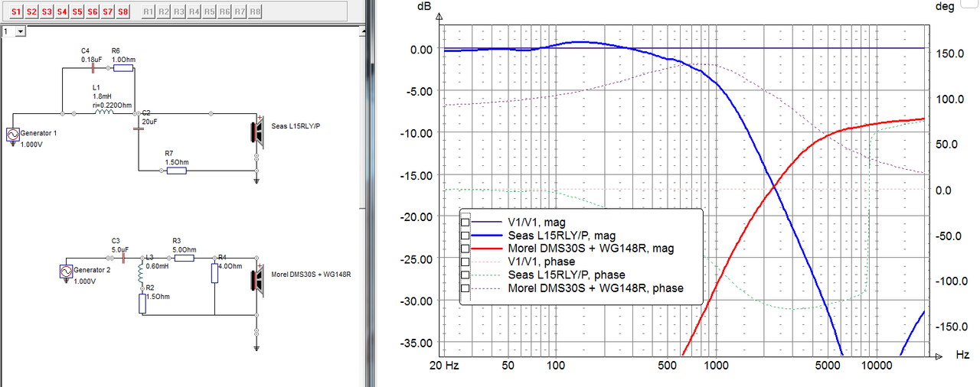980x387 pixels.
Task: Click the 'ri=0.220Ohm' inductor resistance text
Action: [x=112, y=106]
